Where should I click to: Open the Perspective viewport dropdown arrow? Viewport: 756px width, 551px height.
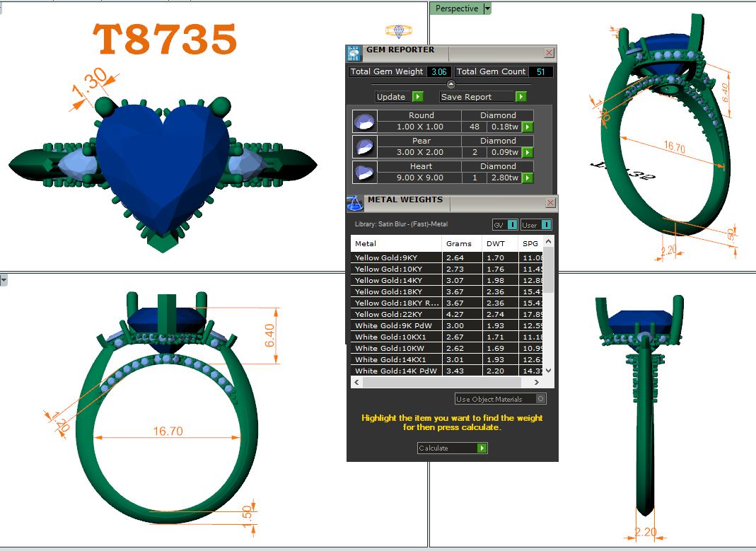[x=487, y=8]
